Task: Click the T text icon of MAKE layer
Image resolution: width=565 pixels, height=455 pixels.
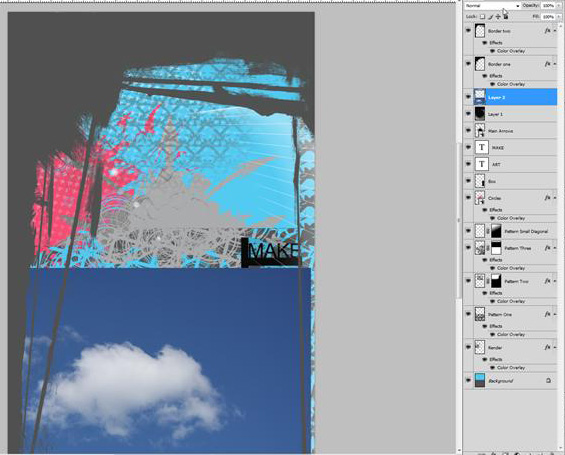Action: tap(481, 147)
